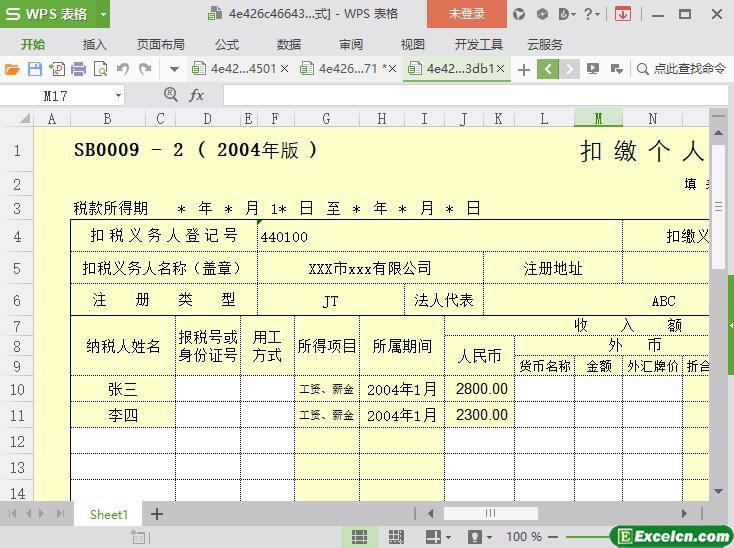The height and width of the screenshot is (548, 734).
Task: Click the 所得项目 header cell
Action: click(327, 346)
